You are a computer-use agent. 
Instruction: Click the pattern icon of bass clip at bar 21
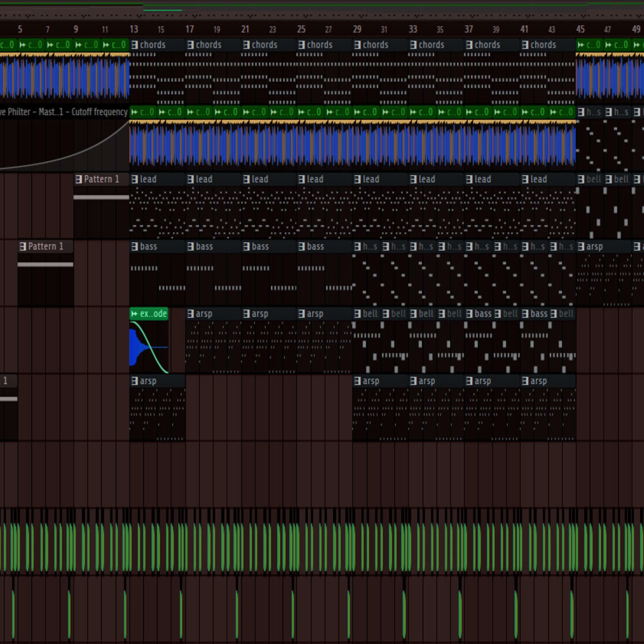pos(246,247)
